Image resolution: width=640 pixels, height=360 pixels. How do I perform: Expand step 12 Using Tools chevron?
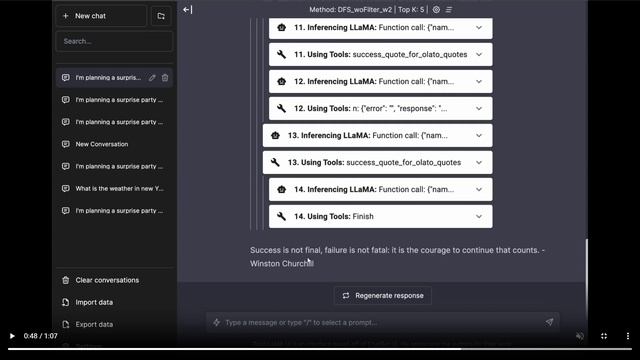479,109
